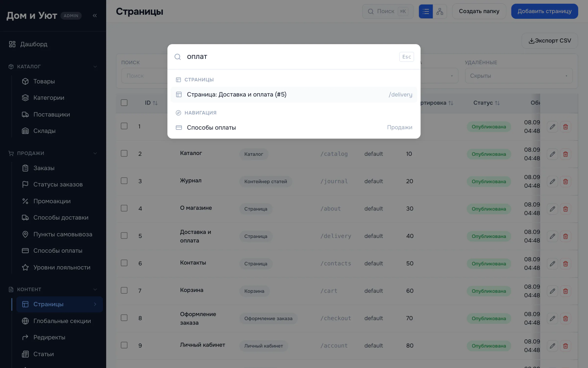Expand Страницы submenu chevron in sidebar

coord(95,304)
